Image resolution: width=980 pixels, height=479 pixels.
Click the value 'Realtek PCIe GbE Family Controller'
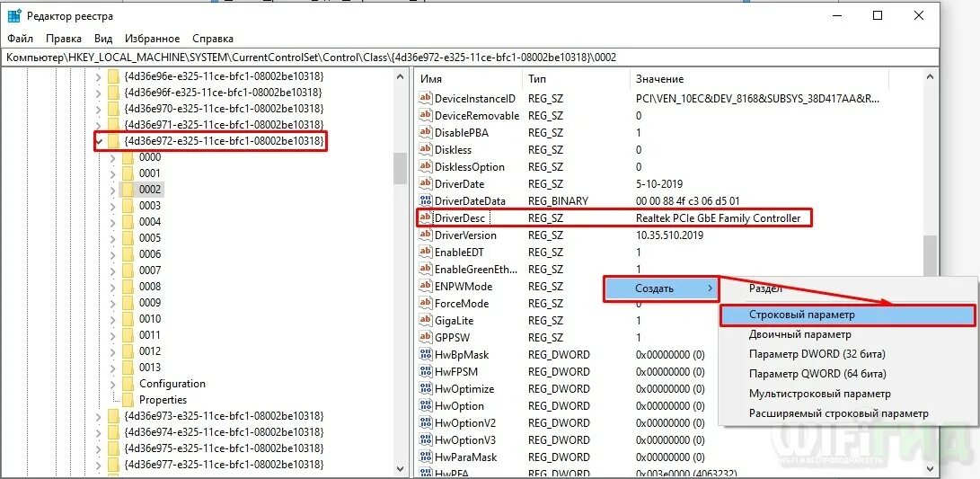coord(718,218)
